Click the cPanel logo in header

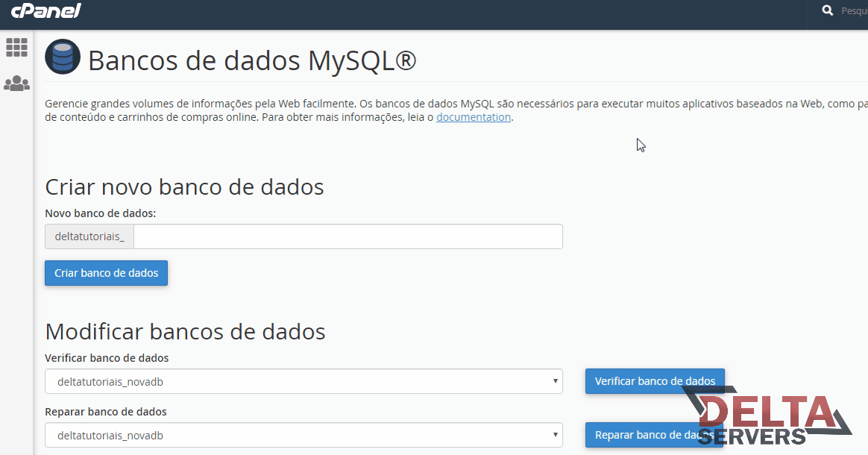[x=45, y=11]
